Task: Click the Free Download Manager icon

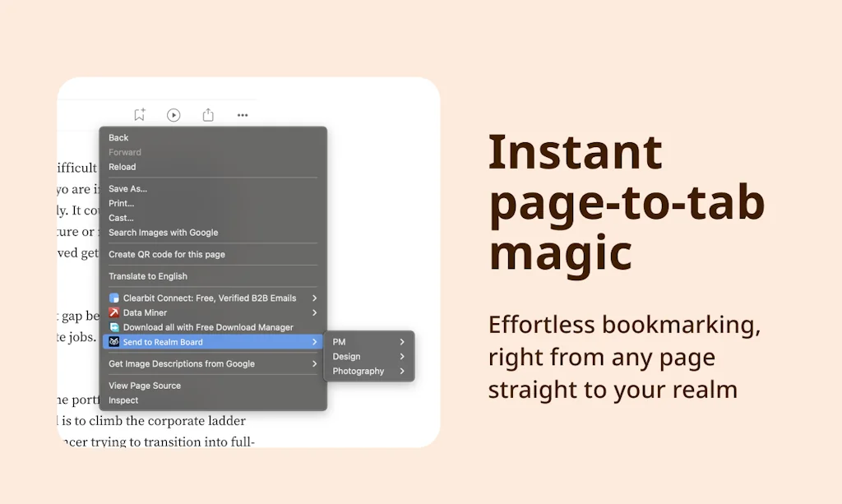Action: tap(114, 327)
